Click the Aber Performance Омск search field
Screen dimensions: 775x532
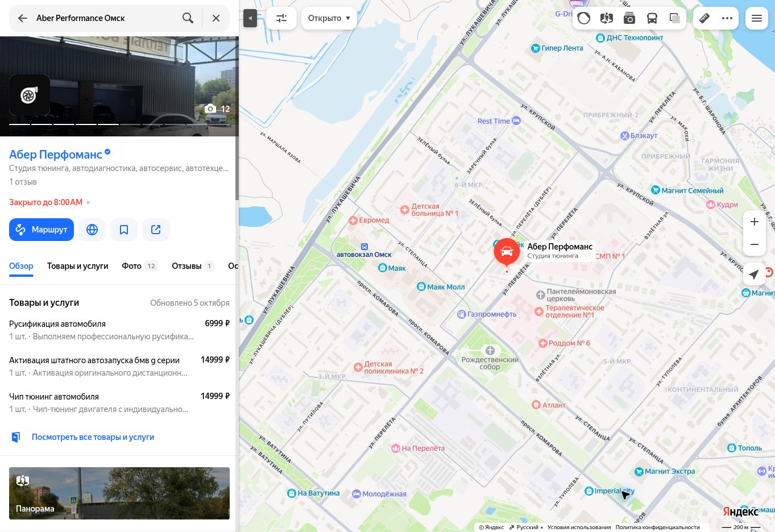105,18
